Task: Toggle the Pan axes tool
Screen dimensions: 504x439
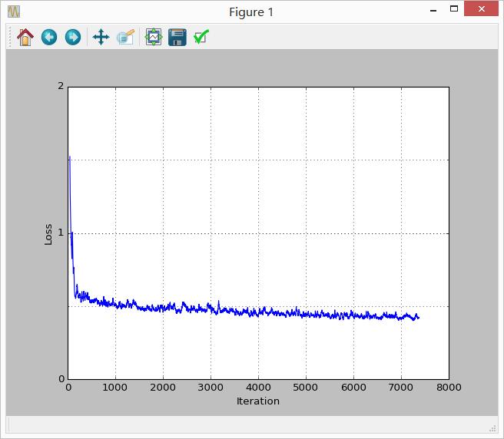Action: (100, 37)
